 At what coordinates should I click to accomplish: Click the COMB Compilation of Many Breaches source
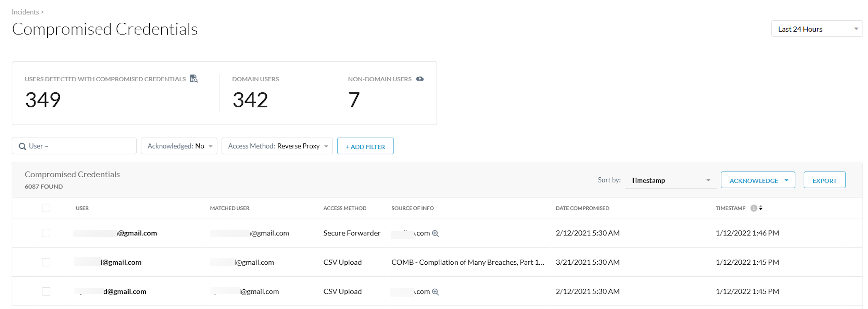click(x=468, y=262)
